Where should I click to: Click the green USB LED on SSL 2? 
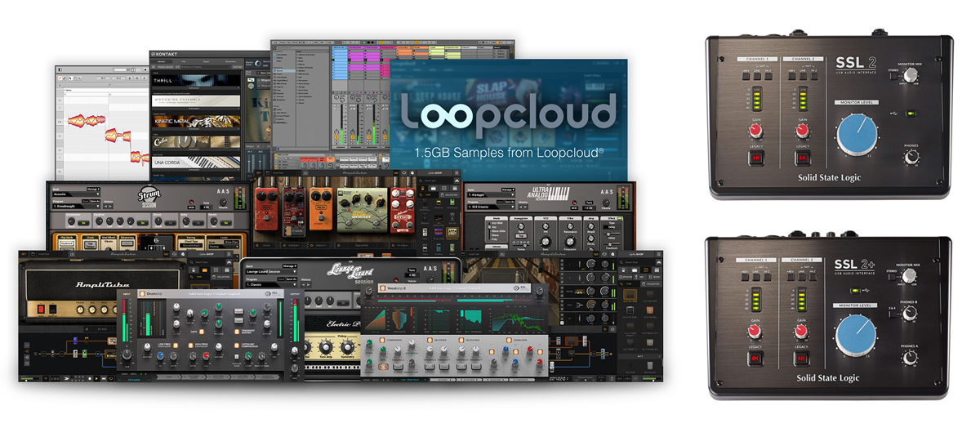click(x=911, y=114)
